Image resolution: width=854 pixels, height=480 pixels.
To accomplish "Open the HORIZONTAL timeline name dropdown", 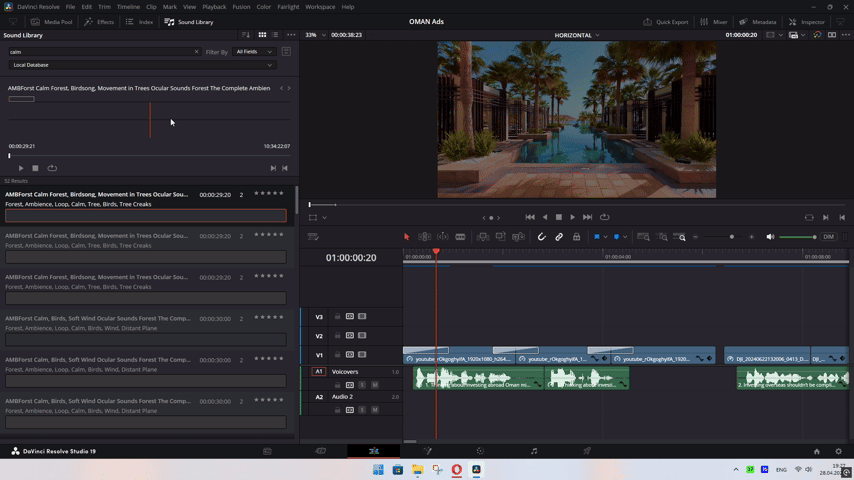I will coord(577,35).
